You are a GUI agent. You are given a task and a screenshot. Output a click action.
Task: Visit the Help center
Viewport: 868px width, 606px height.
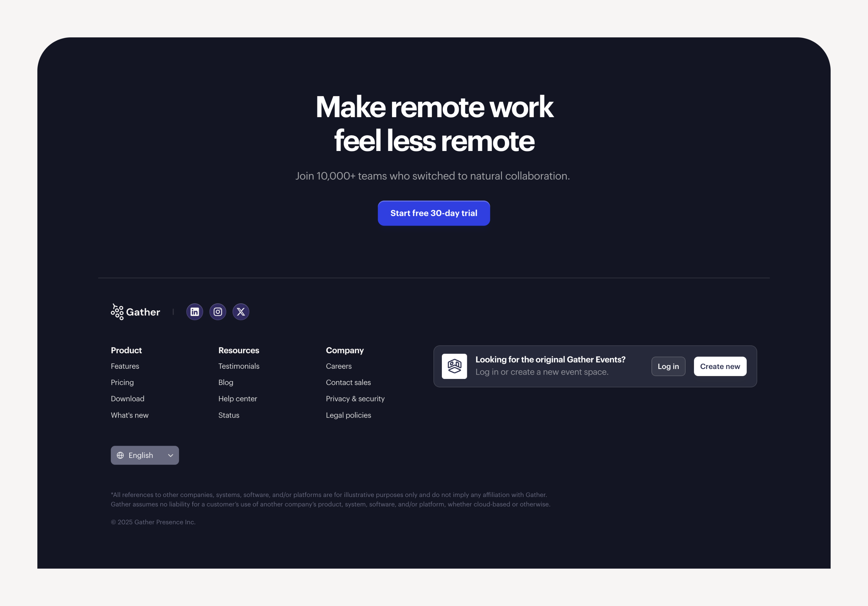pyautogui.click(x=238, y=398)
